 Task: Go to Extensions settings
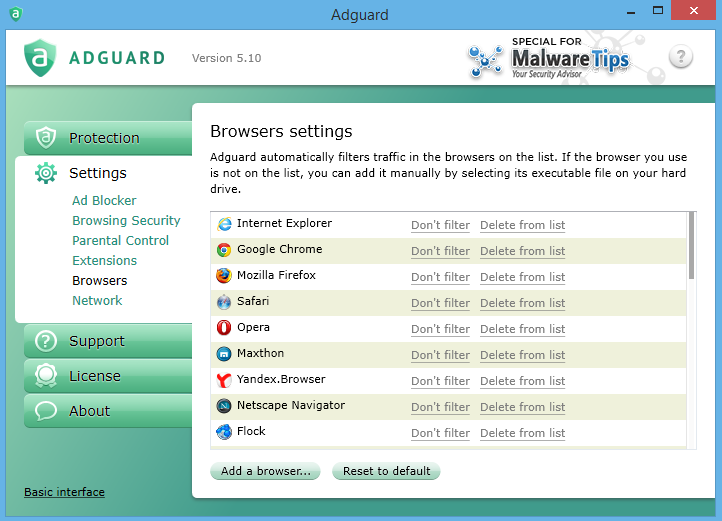105,261
